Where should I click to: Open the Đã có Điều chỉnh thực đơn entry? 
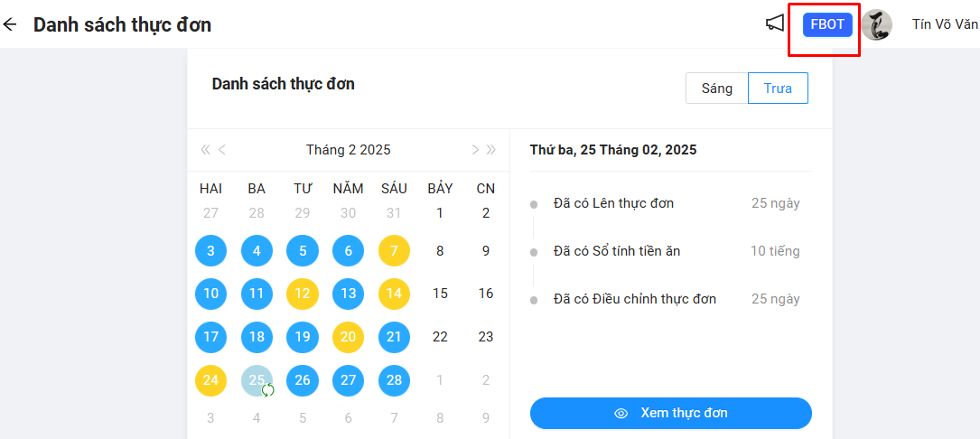pyautogui.click(x=634, y=299)
